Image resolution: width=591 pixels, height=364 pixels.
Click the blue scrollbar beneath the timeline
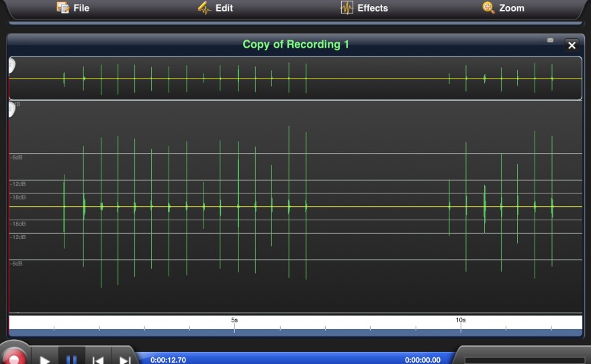point(295,332)
